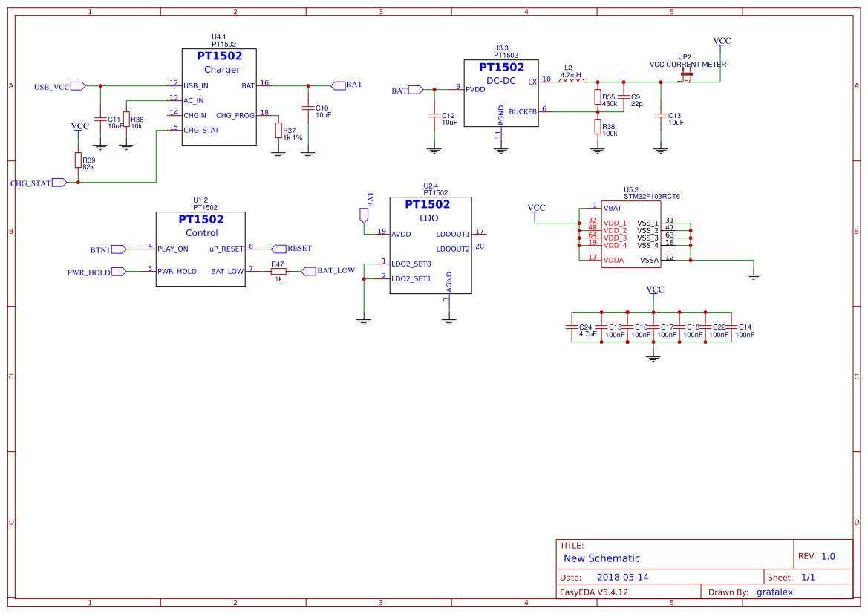Select capacitor C9 22p symbol
The image size is (868, 614).
pyautogui.click(x=624, y=97)
